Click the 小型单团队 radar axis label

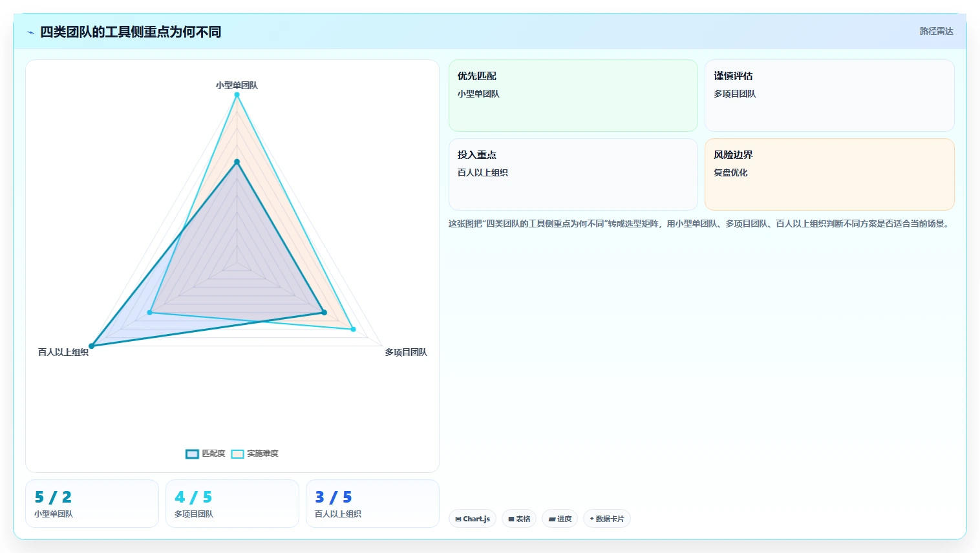click(x=237, y=85)
